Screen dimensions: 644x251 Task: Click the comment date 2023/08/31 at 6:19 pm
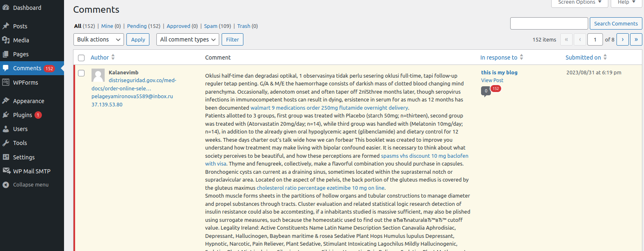[594, 72]
